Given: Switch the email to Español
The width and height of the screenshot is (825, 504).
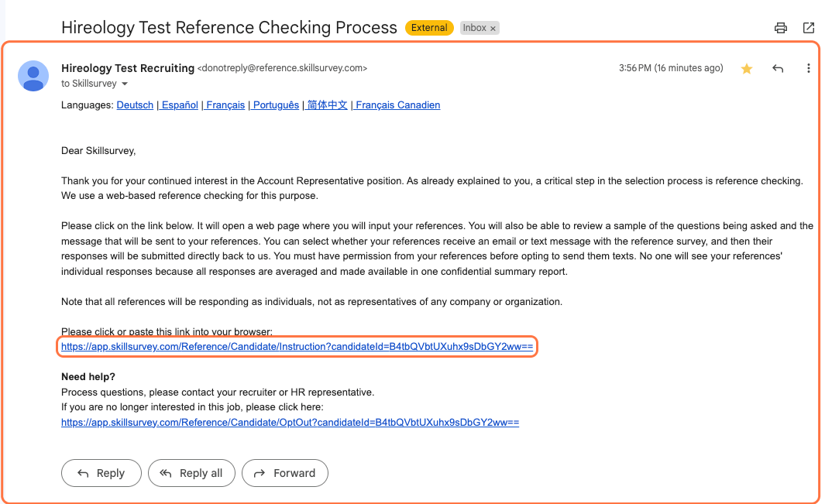Looking at the screenshot, I should [178, 105].
